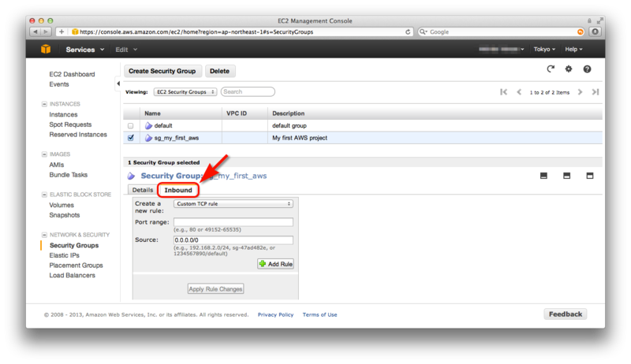
Task: Click the sg_my_first_aws row icon
Action: coord(148,138)
